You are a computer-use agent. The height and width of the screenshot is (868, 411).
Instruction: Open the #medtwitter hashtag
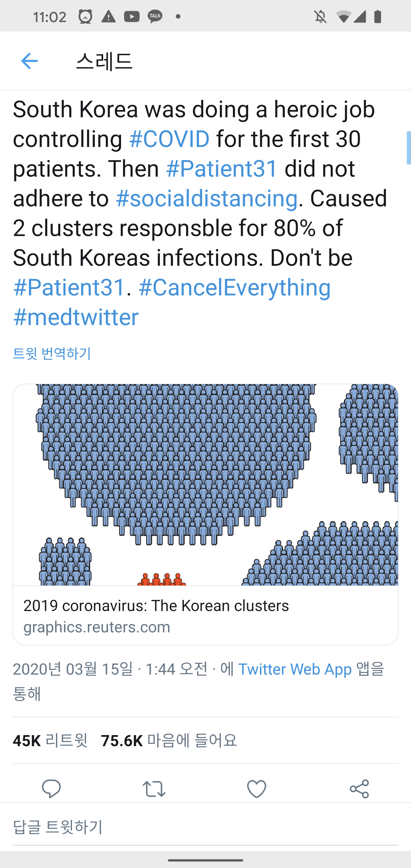(x=76, y=317)
